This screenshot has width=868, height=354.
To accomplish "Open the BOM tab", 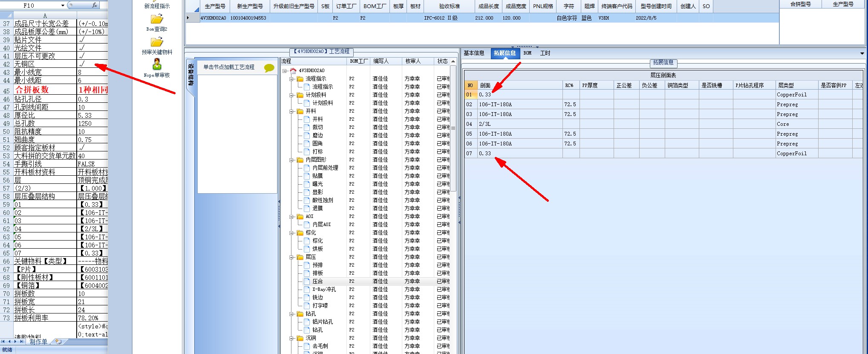I will 528,53.
